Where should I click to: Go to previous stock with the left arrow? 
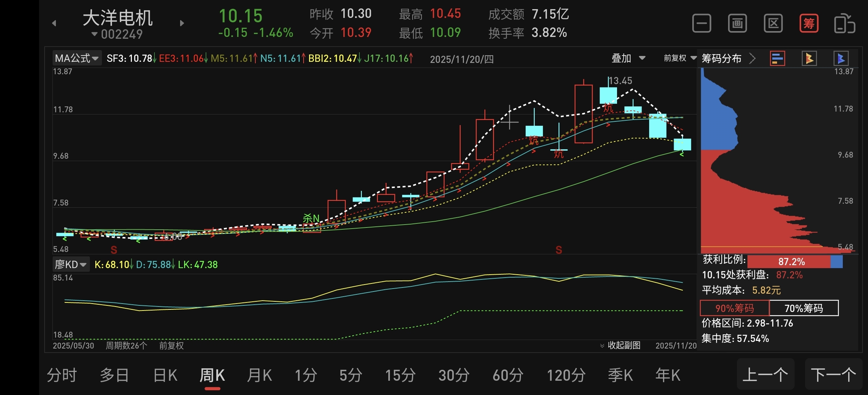[x=54, y=23]
